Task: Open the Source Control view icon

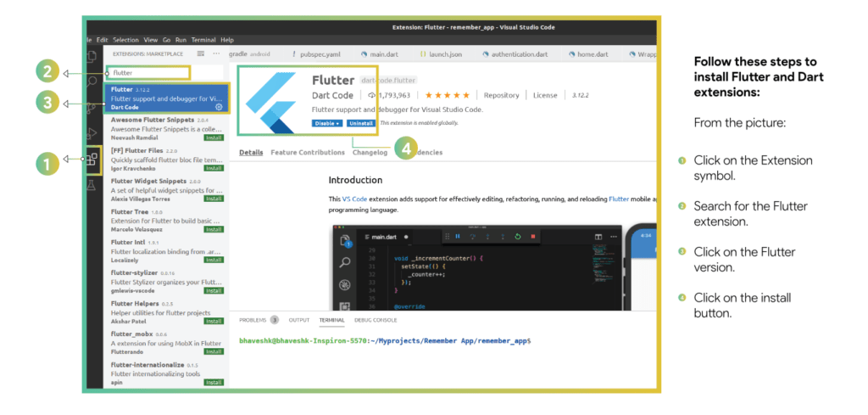Action: click(x=92, y=107)
